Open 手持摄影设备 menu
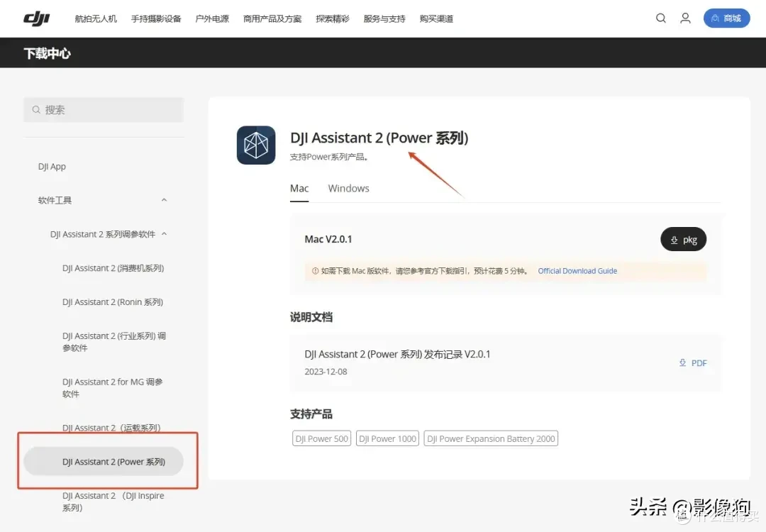The width and height of the screenshot is (766, 532). coord(156,18)
